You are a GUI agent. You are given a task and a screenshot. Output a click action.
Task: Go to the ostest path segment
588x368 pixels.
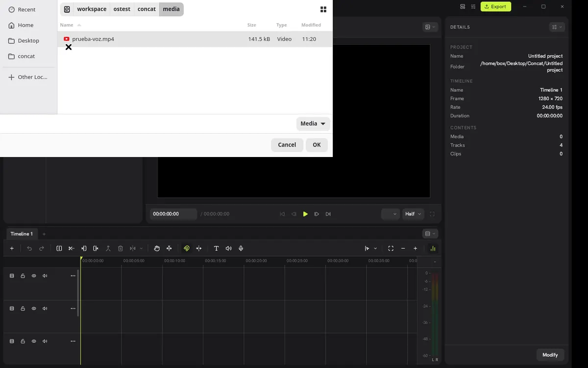(x=122, y=9)
